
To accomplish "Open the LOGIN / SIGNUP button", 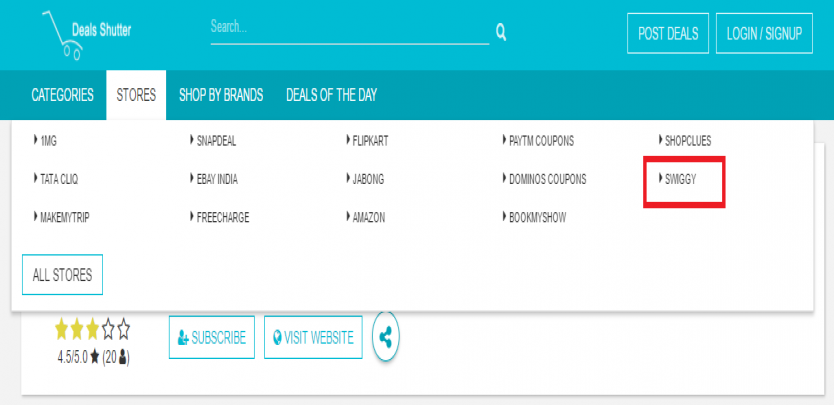I will tap(764, 34).
